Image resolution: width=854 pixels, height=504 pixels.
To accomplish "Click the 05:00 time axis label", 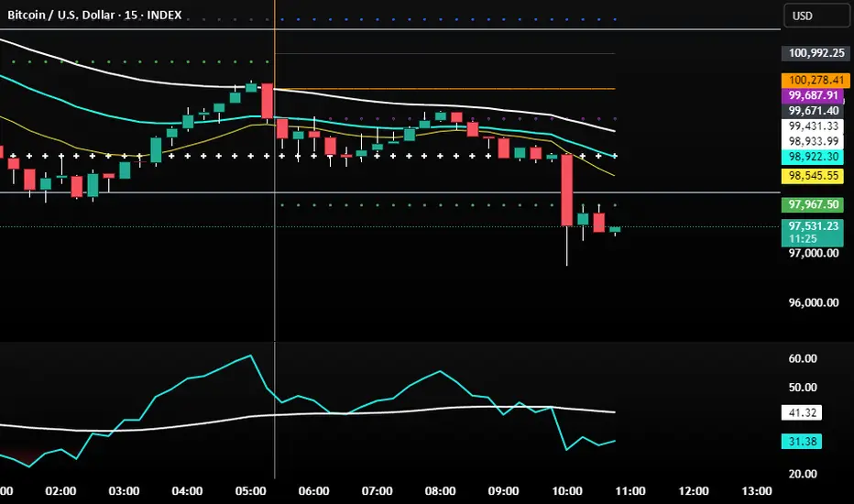I will tap(250, 491).
